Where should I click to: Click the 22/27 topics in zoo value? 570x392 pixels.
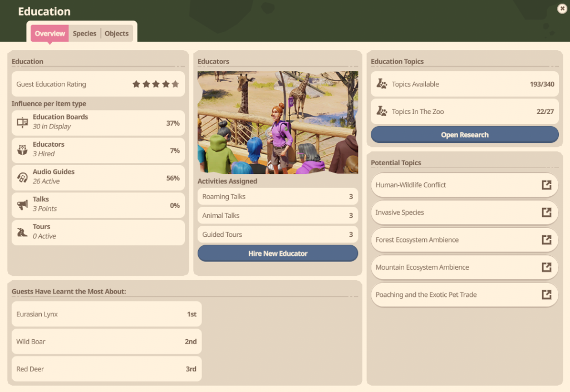(x=545, y=111)
